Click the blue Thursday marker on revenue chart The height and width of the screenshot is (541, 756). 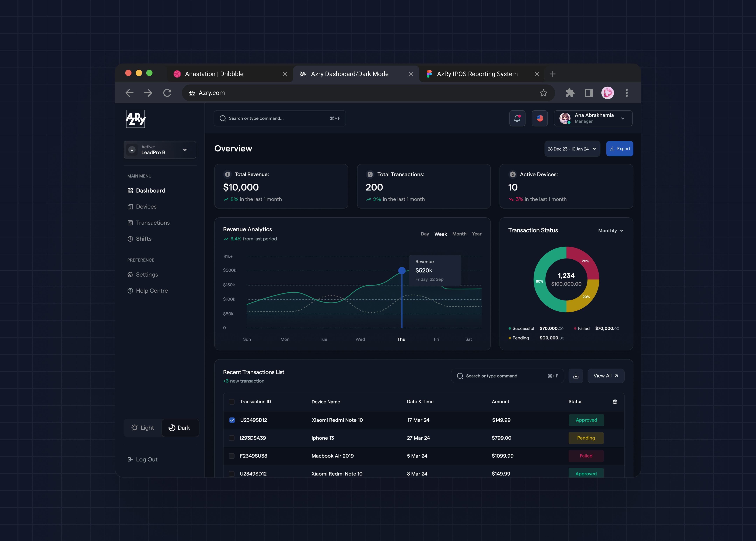[402, 270]
